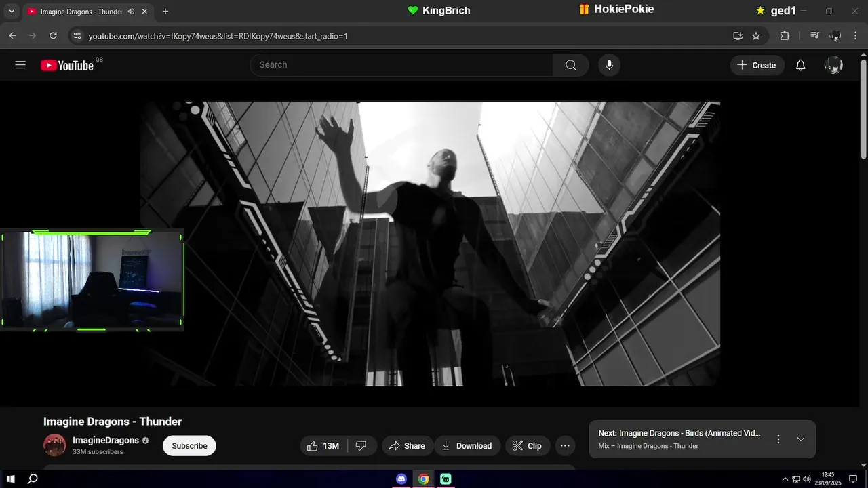Click the YouTube search magnifier button

571,65
